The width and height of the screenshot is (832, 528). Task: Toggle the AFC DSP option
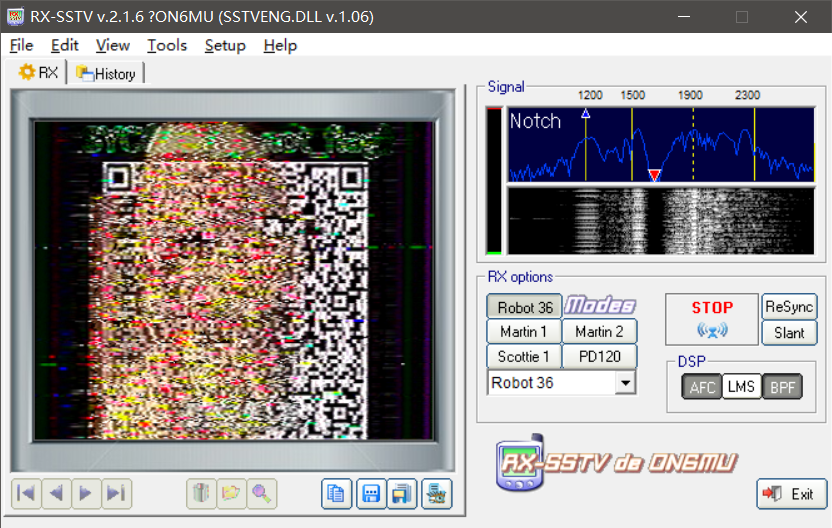(701, 387)
